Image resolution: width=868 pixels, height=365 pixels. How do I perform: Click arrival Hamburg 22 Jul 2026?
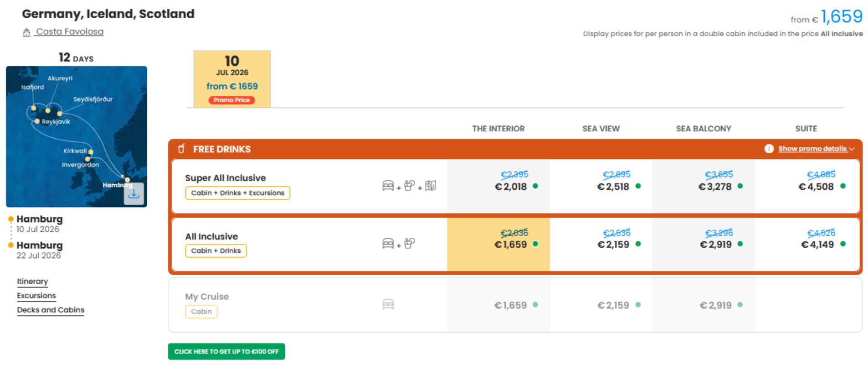point(39,250)
